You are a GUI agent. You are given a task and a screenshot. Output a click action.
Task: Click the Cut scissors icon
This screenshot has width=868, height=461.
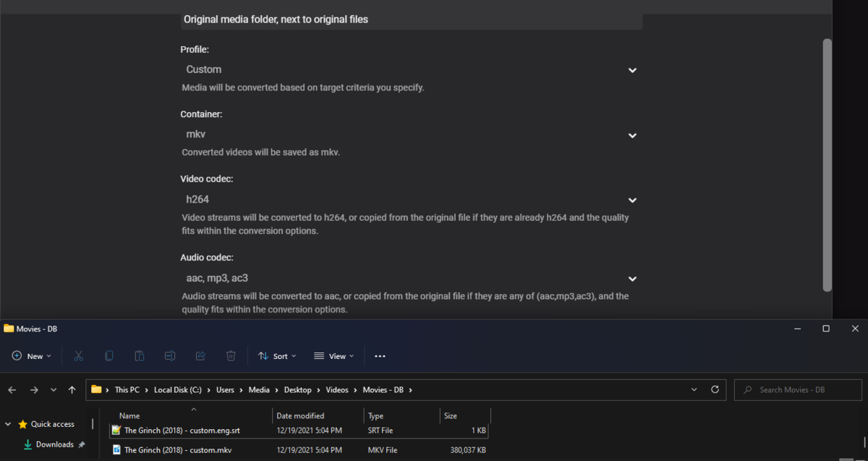click(x=79, y=356)
